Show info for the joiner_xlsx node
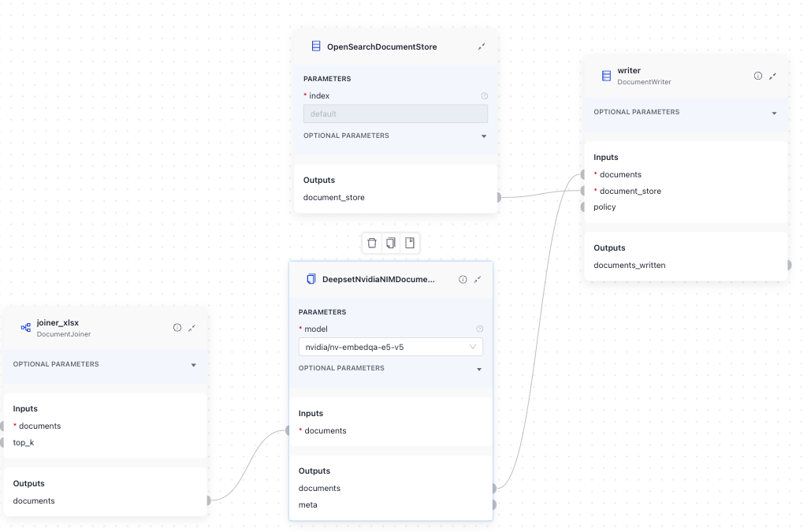Viewport: 811px width, 532px height. (177, 327)
